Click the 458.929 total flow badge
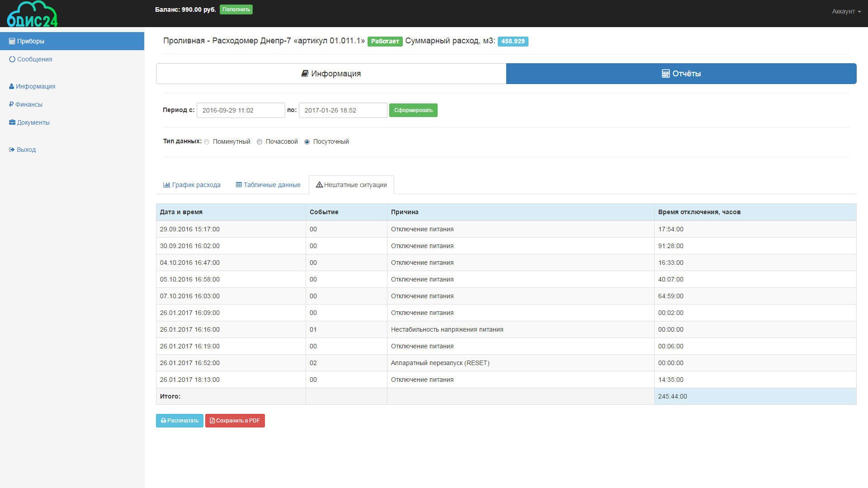Screen dimensions: 868x488 pos(513,42)
